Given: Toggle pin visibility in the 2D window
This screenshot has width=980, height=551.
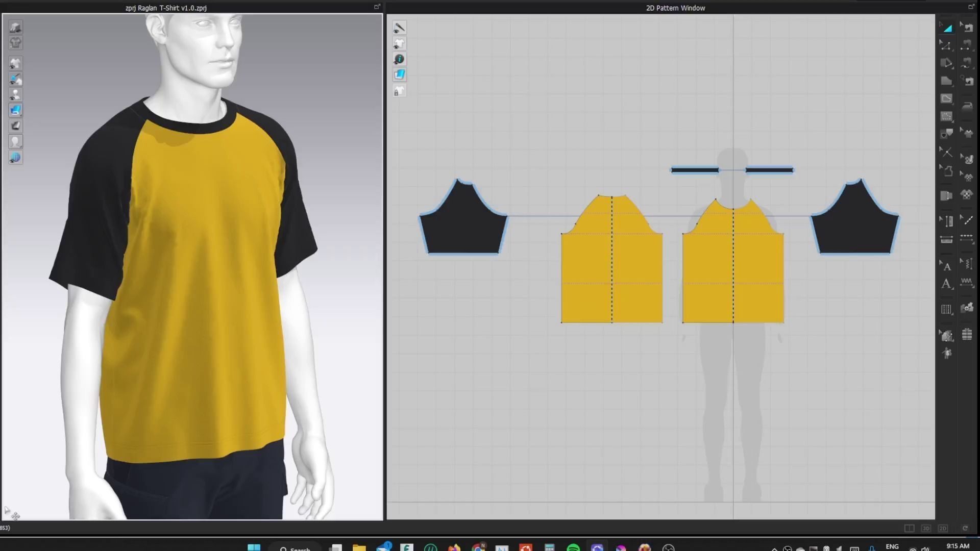Looking at the screenshot, I should click(400, 28).
